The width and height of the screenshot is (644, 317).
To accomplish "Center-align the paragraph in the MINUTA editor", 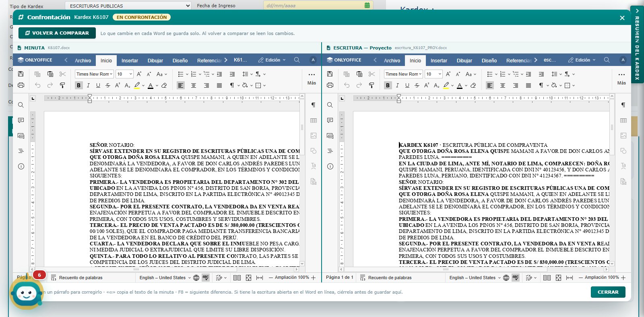I will point(194,85).
